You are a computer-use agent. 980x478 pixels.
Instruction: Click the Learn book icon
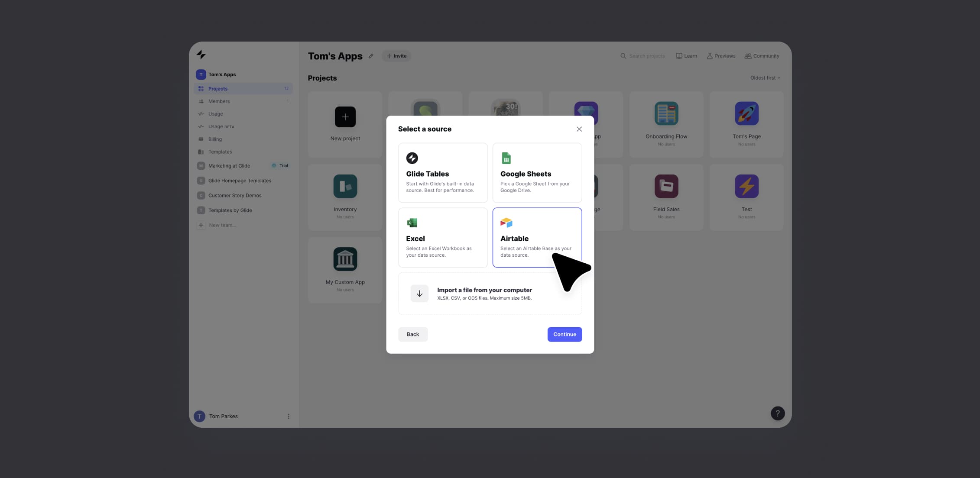tap(678, 55)
